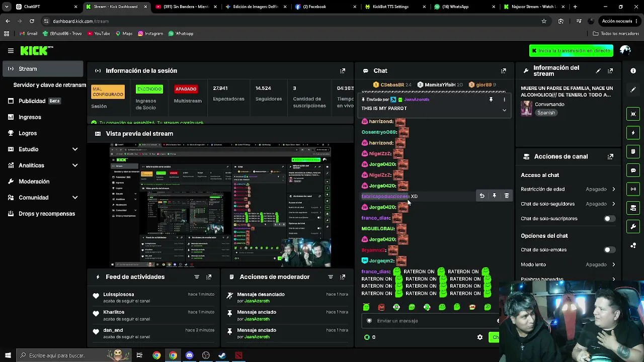This screenshot has height=362, width=644.
Task: Toggle Chat de solo-emotes switch
Action: pyautogui.click(x=609, y=250)
